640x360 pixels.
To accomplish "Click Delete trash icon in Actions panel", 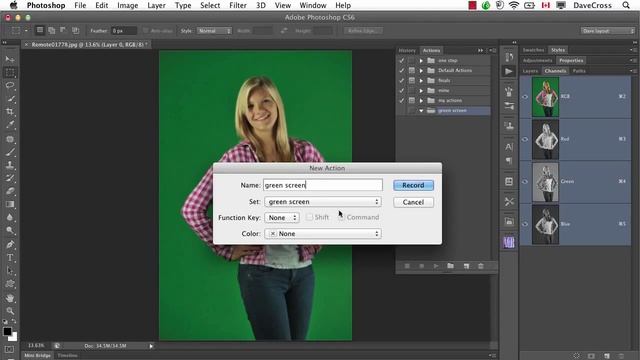I will [x=481, y=266].
